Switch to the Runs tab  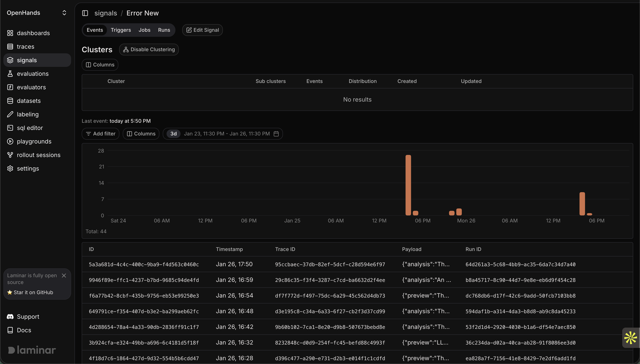coord(164,30)
